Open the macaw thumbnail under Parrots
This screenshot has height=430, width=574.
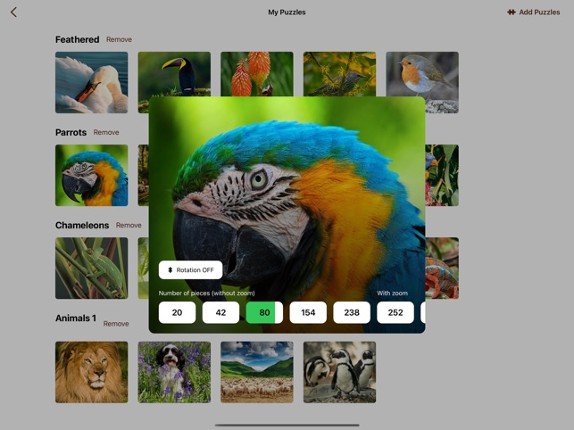coord(92,175)
